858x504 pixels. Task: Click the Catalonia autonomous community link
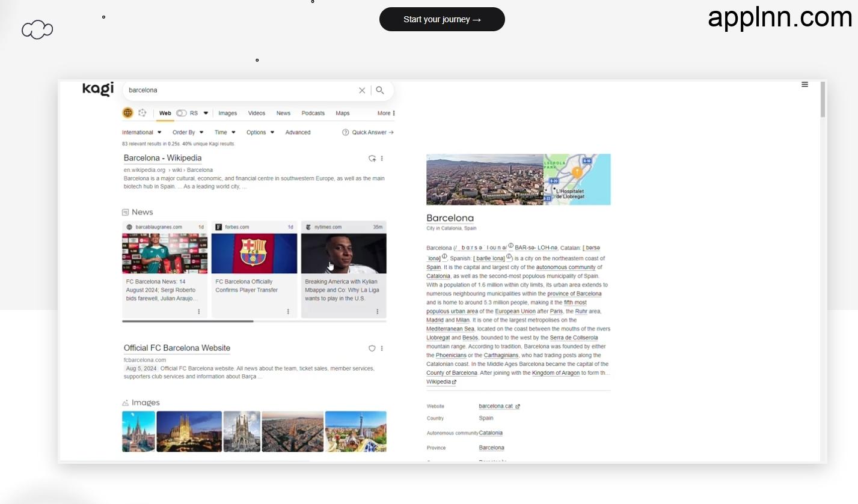(491, 433)
